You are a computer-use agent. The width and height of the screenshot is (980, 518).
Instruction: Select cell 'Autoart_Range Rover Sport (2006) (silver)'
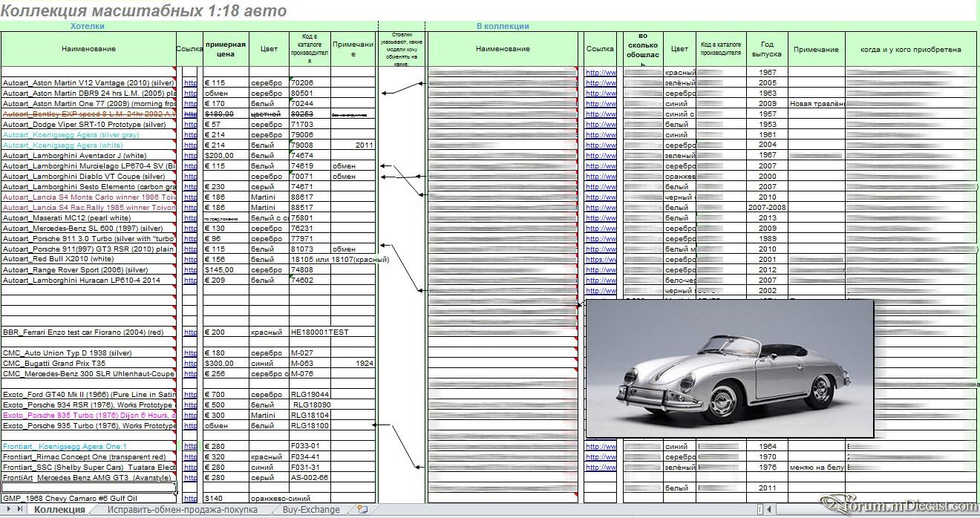(88, 270)
